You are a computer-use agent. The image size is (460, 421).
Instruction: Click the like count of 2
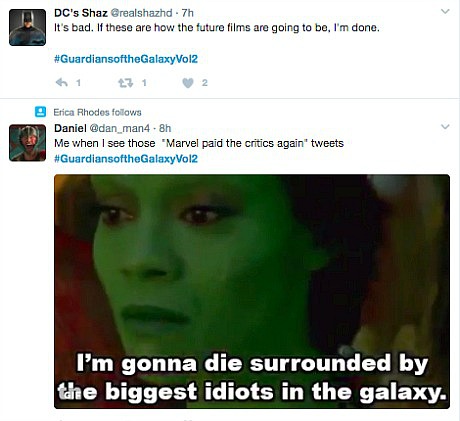click(x=205, y=83)
